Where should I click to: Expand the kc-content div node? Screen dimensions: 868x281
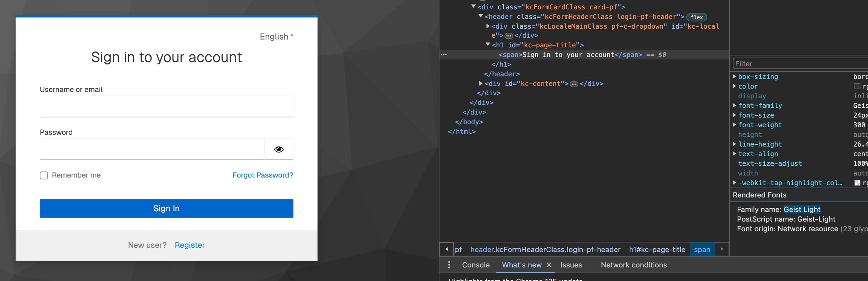[x=481, y=83]
